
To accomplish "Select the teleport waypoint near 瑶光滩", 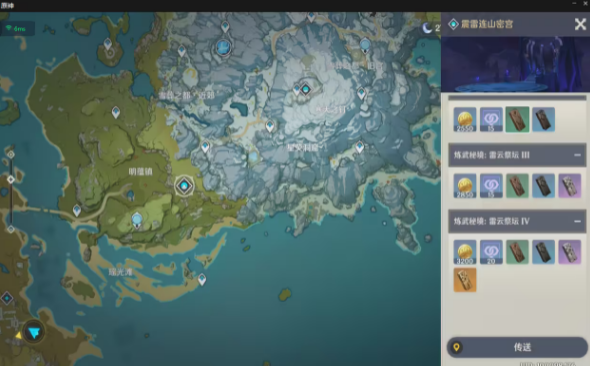I will click(202, 279).
